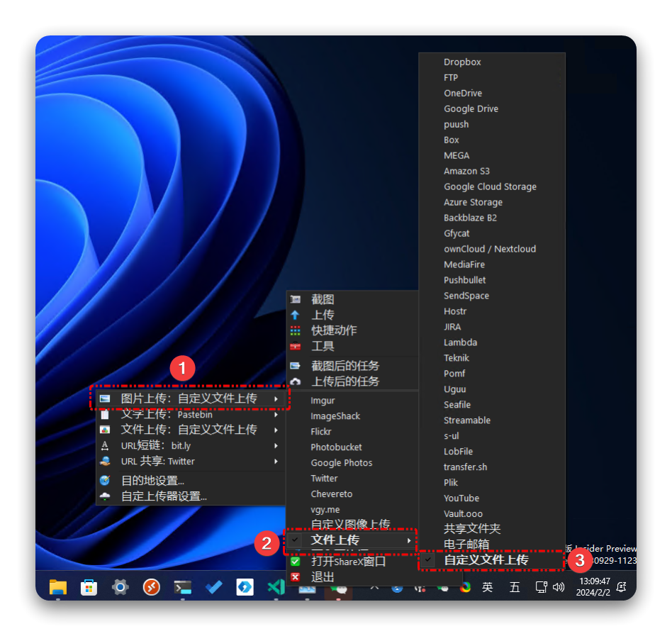Viewport: 672px width, 636px height.
Task: Click the 截图 capture icon
Action: coord(296,299)
